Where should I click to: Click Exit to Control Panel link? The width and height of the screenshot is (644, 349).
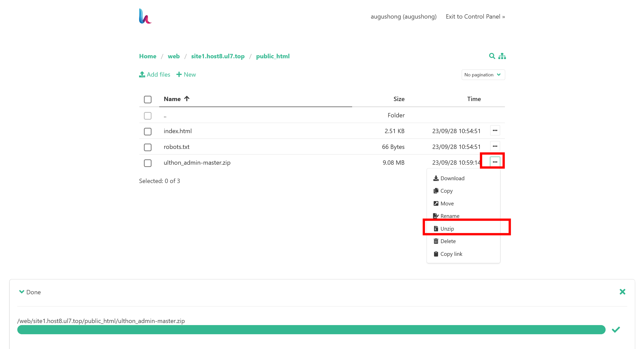point(475,17)
